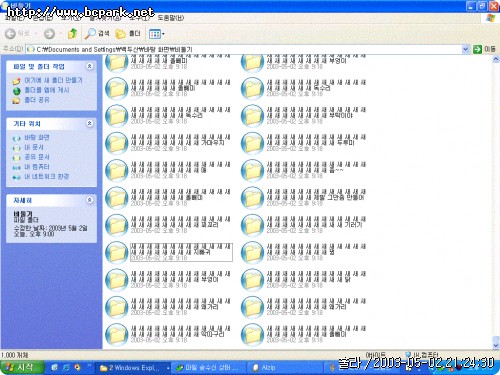Select the folder name ending in 좀~~
The image size is (500, 375).
[x=316, y=167]
